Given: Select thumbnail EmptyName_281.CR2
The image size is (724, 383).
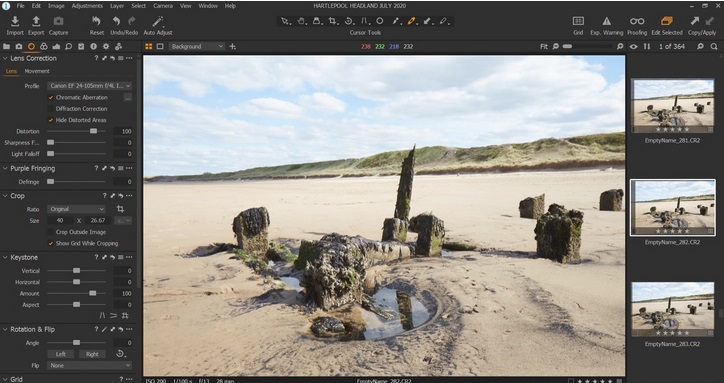Looking at the screenshot, I should coord(672,106).
